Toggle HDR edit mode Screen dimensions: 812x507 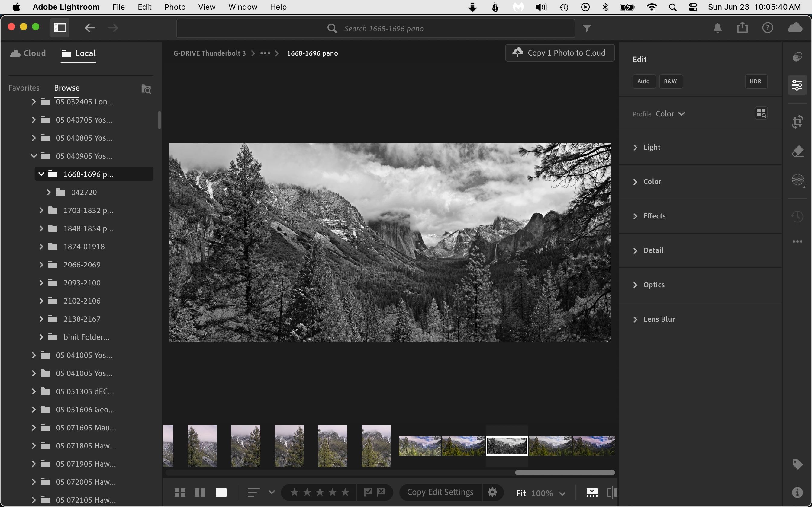click(x=756, y=81)
